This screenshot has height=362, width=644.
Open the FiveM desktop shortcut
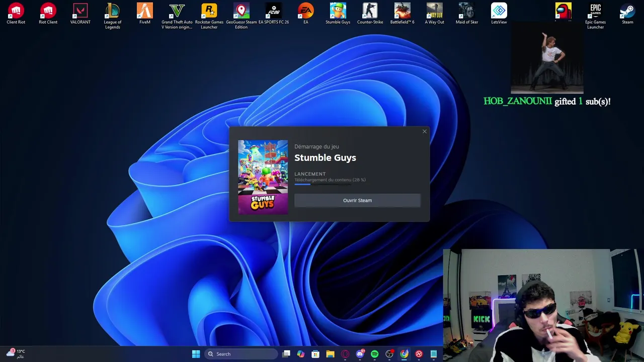[x=144, y=14]
